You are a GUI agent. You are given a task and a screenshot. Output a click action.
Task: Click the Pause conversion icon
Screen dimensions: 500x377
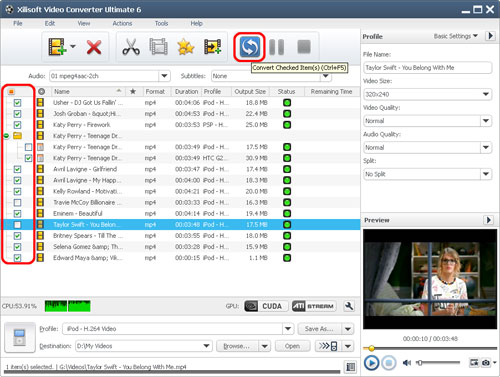tap(277, 47)
